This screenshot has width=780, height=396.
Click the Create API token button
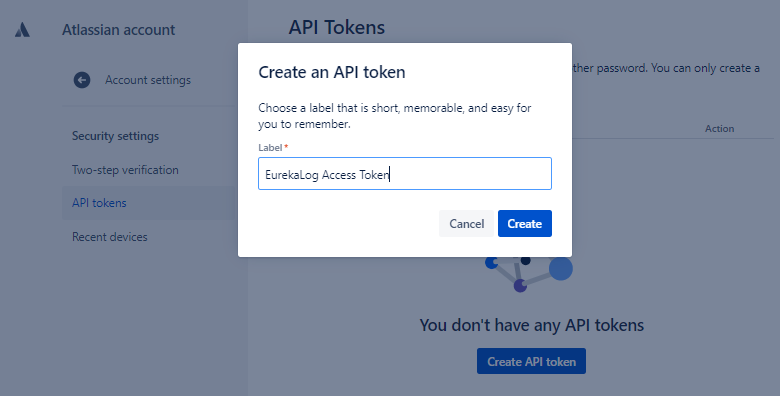tap(531, 361)
